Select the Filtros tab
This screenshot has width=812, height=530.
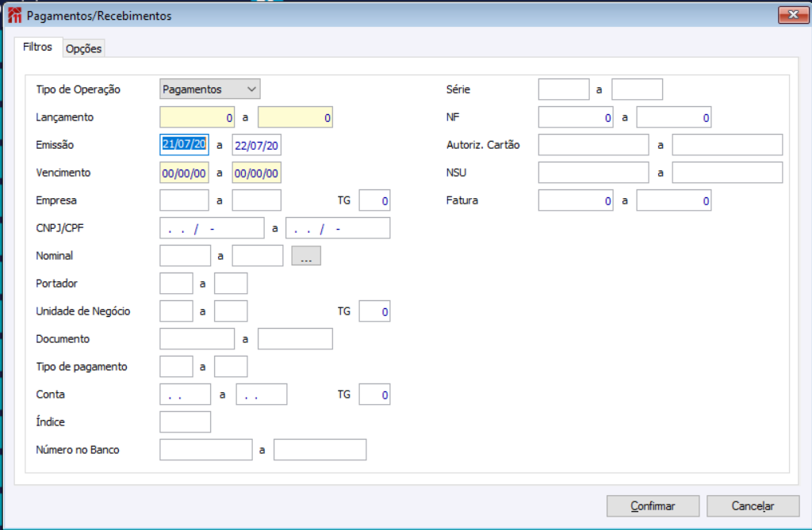pos(37,48)
